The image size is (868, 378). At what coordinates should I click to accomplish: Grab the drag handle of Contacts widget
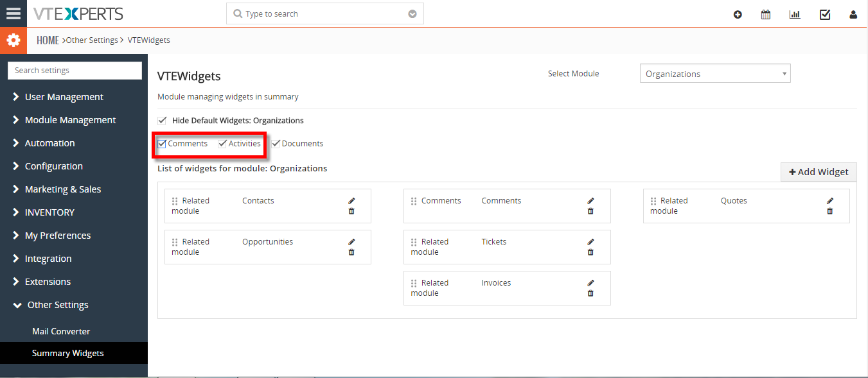click(175, 201)
